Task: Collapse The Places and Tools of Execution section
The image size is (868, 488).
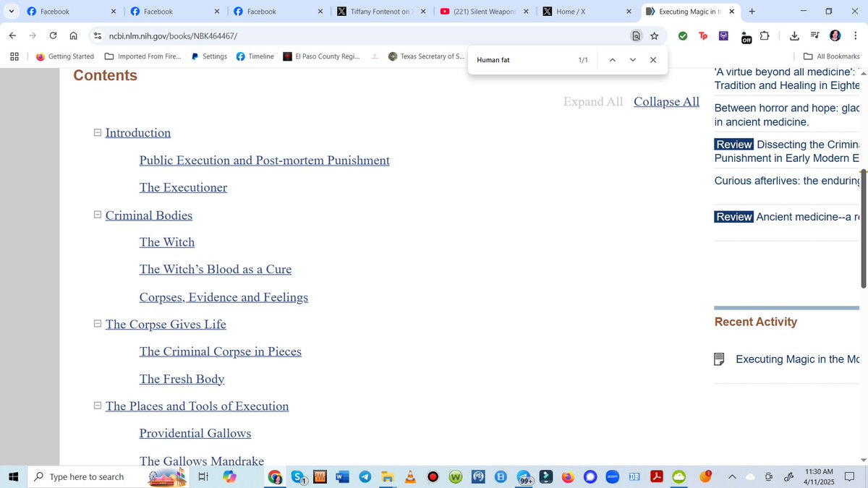Action: click(x=97, y=406)
